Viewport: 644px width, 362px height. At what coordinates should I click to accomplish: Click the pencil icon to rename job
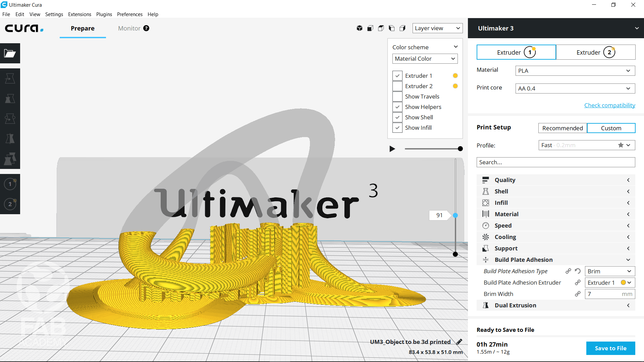(x=459, y=342)
